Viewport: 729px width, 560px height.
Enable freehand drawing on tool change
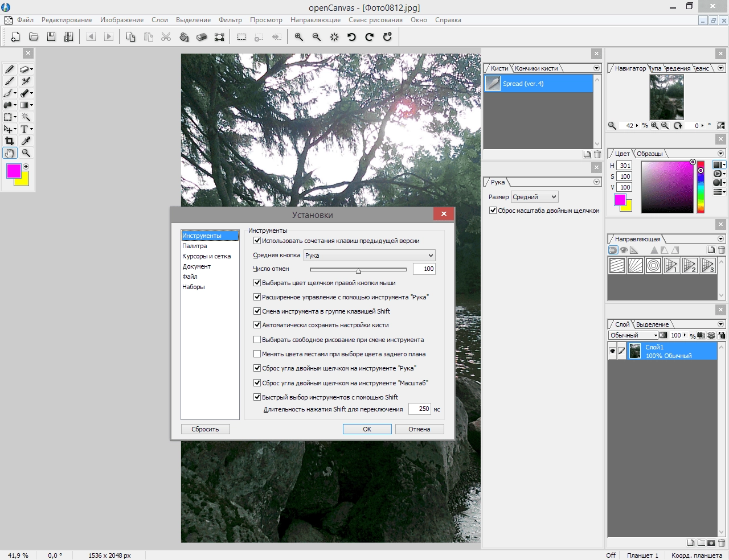(x=257, y=340)
